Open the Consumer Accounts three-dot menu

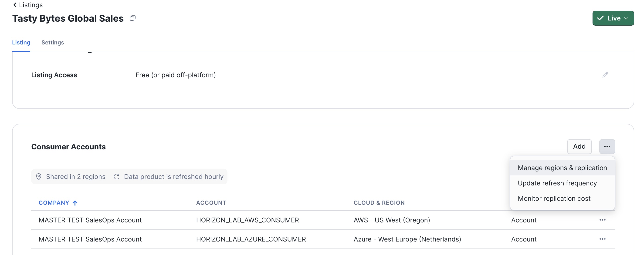point(607,146)
